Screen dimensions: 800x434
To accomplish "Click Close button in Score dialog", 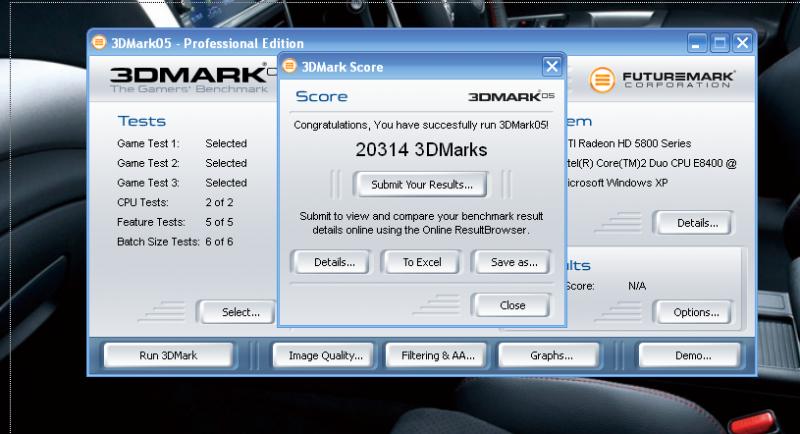I will pos(512,305).
